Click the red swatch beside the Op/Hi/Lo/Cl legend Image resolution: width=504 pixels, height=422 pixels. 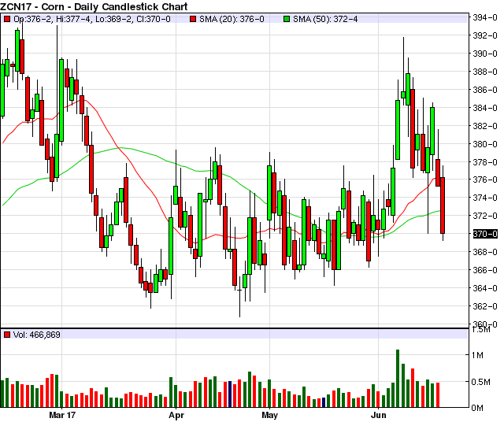[x=7, y=19]
